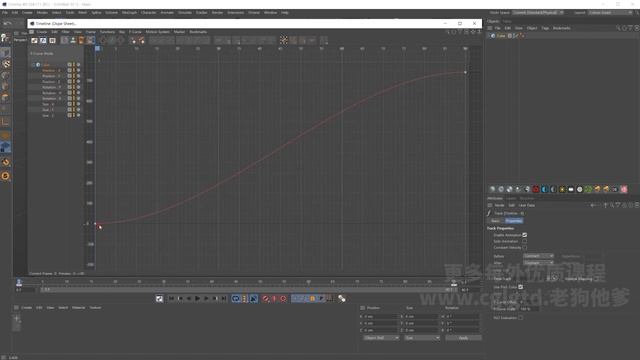Switch timeline to F-Curve mode icon
The height and width of the screenshot is (360, 640).
[x=43, y=40]
